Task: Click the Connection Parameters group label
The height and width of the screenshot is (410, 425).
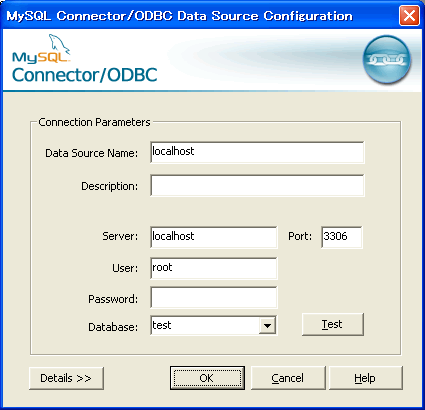Action: (94, 122)
